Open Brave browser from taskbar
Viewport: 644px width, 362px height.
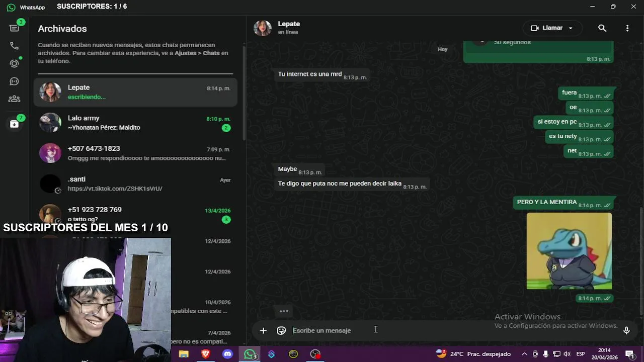(x=205, y=354)
